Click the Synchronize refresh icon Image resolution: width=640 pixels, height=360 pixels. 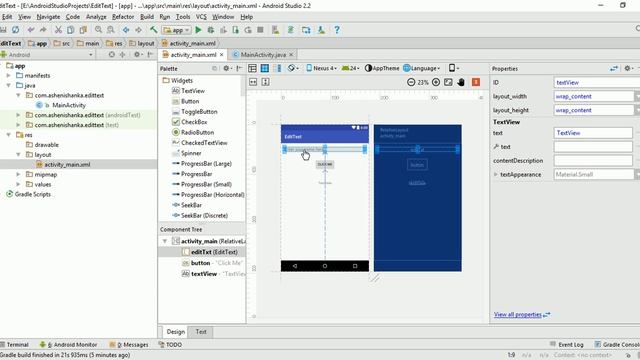tap(16, 30)
